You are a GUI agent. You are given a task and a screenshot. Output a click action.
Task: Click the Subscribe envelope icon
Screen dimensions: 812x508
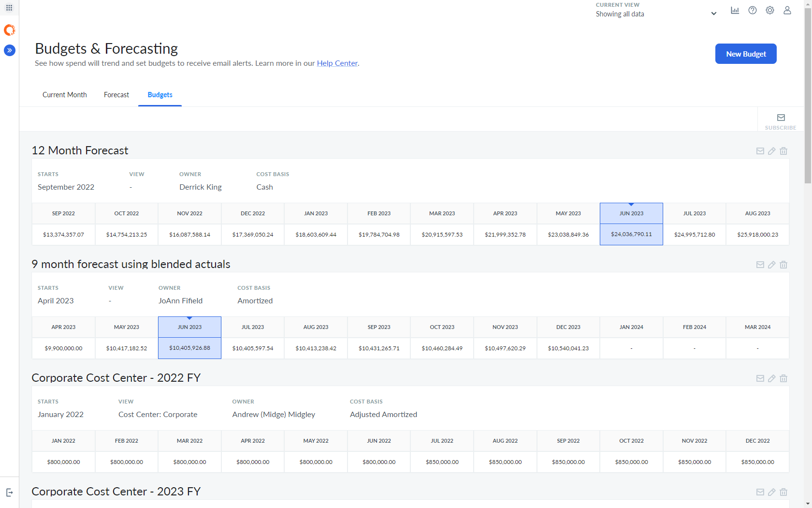tap(780, 118)
